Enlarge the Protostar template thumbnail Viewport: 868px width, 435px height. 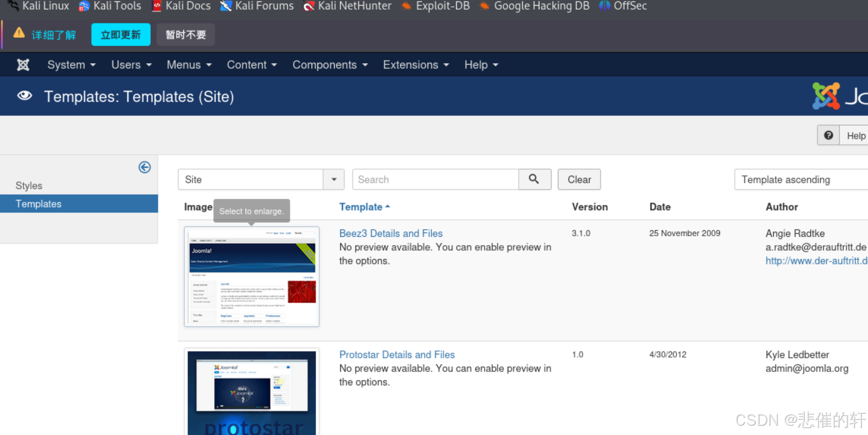click(x=252, y=392)
